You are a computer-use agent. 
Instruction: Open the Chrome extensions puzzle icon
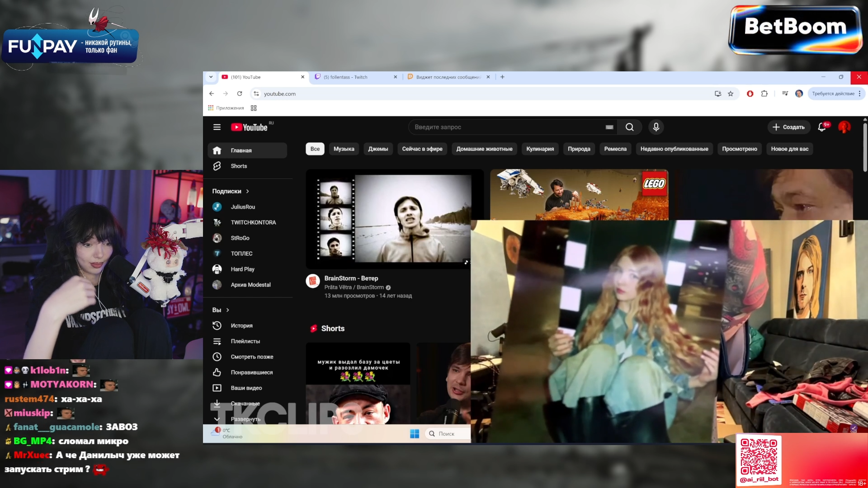(764, 94)
